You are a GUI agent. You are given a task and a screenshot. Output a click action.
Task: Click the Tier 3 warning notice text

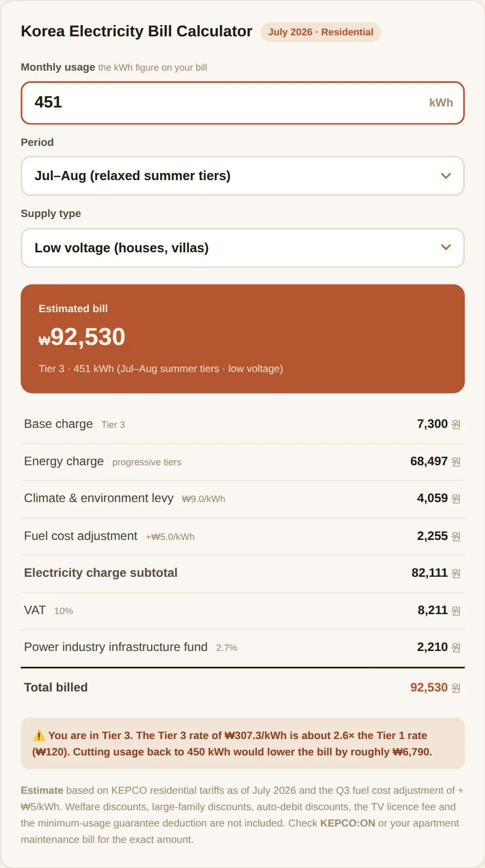click(x=232, y=744)
